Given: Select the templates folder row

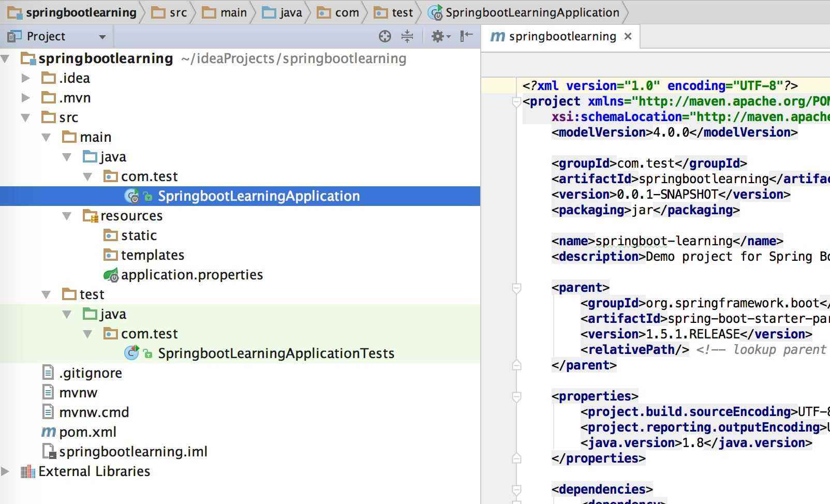Looking at the screenshot, I should point(240,255).
